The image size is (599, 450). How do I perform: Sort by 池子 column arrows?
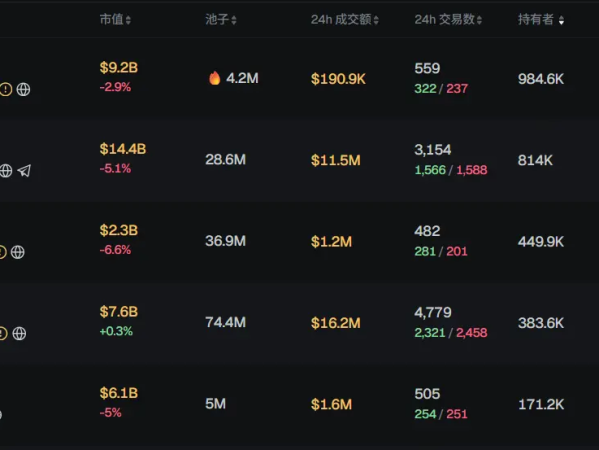tap(233, 20)
